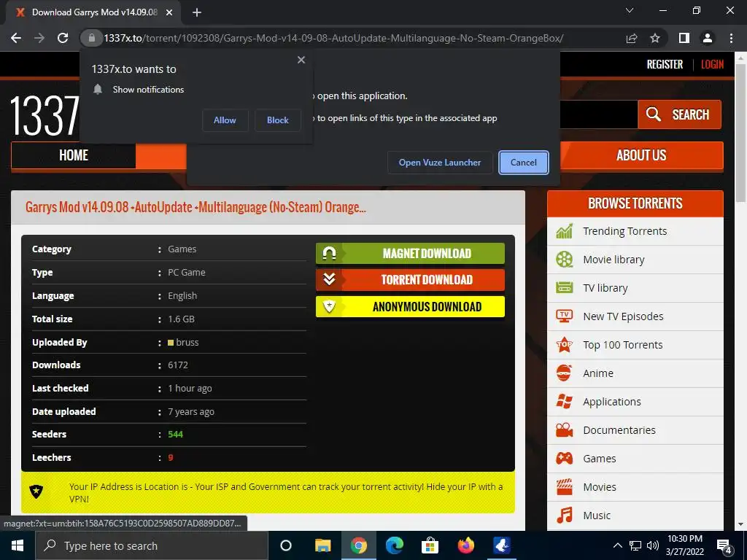Screen dimensions: 747x560
Task: Block notifications from 1337x.to
Action: click(x=278, y=120)
